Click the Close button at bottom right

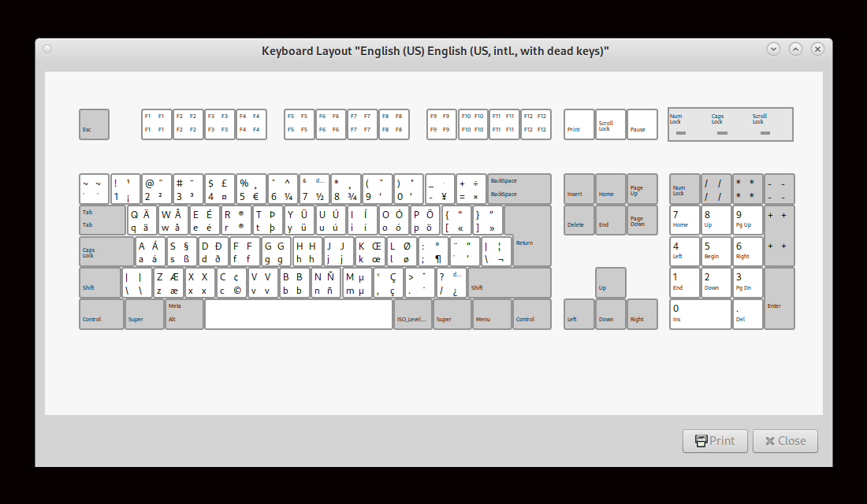pos(785,441)
